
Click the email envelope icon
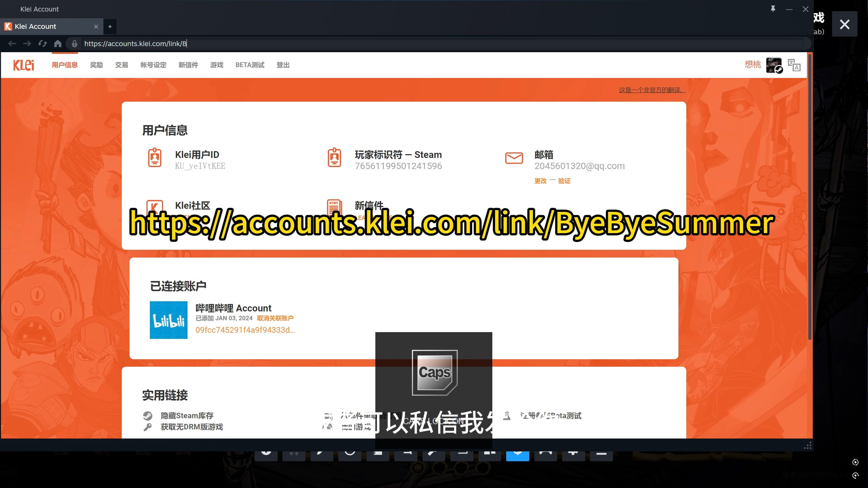point(514,158)
